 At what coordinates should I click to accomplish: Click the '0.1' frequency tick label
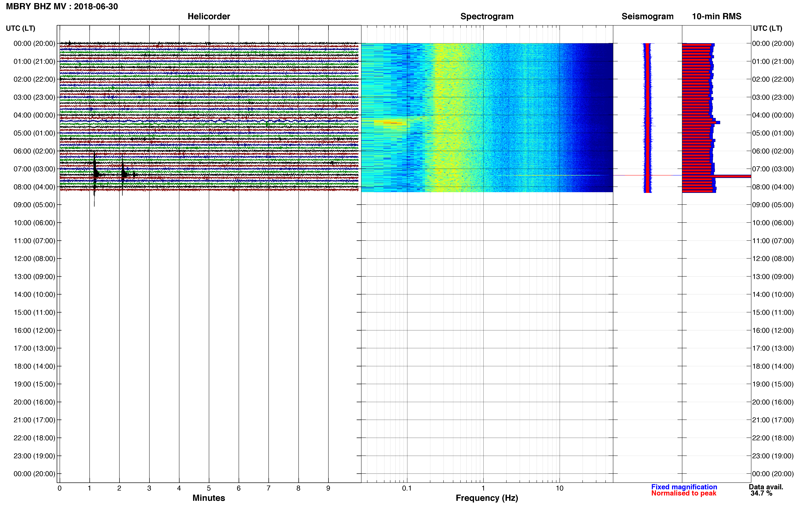(407, 488)
